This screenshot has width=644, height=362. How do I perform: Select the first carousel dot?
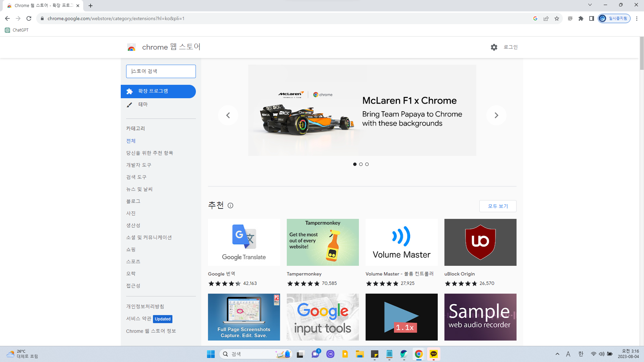point(355,164)
